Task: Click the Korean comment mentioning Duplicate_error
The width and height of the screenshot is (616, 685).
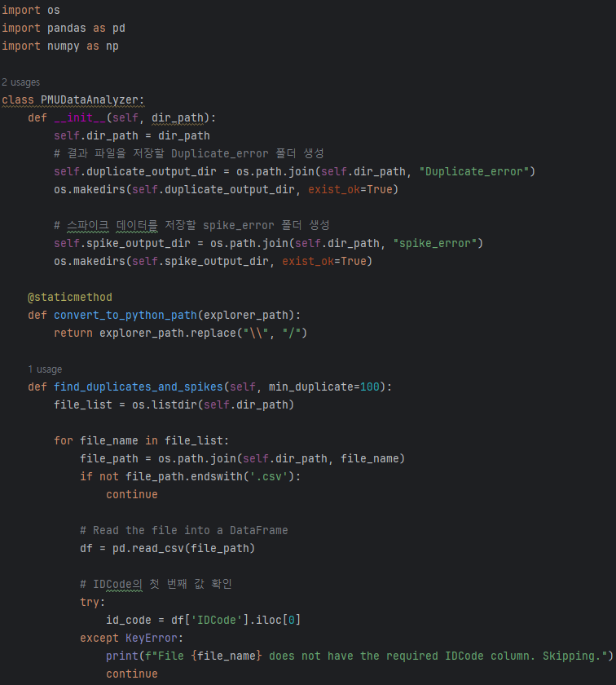Action: pyautogui.click(x=189, y=154)
